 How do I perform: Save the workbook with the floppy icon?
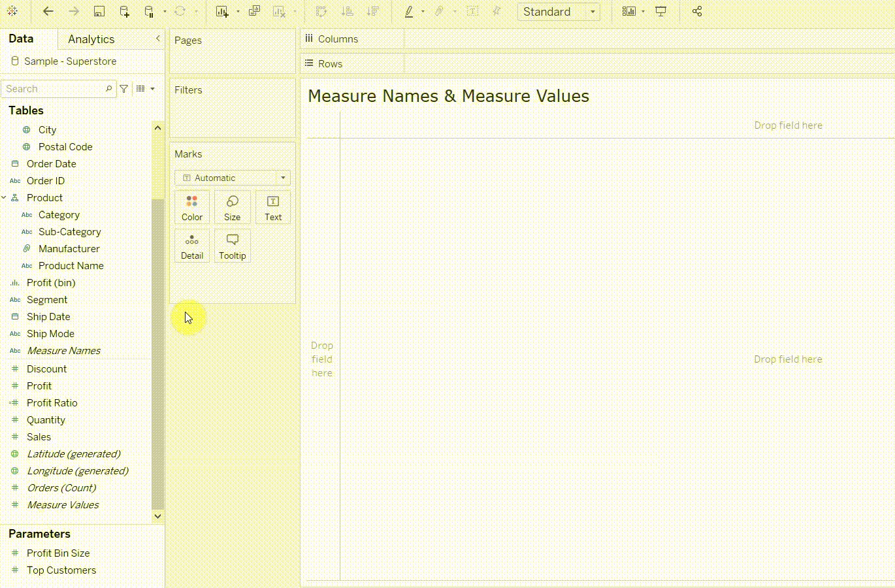pos(99,11)
